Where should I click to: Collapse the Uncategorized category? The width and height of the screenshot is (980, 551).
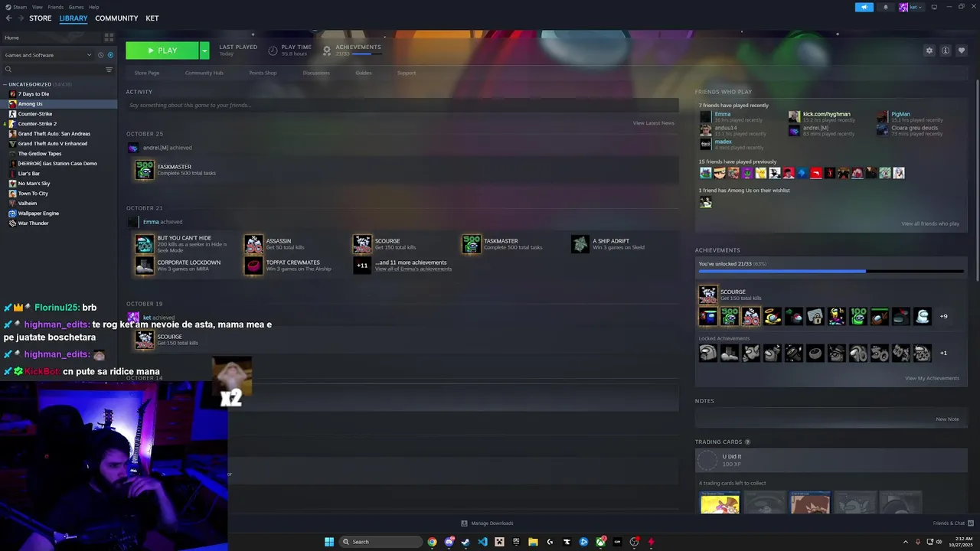[5, 84]
